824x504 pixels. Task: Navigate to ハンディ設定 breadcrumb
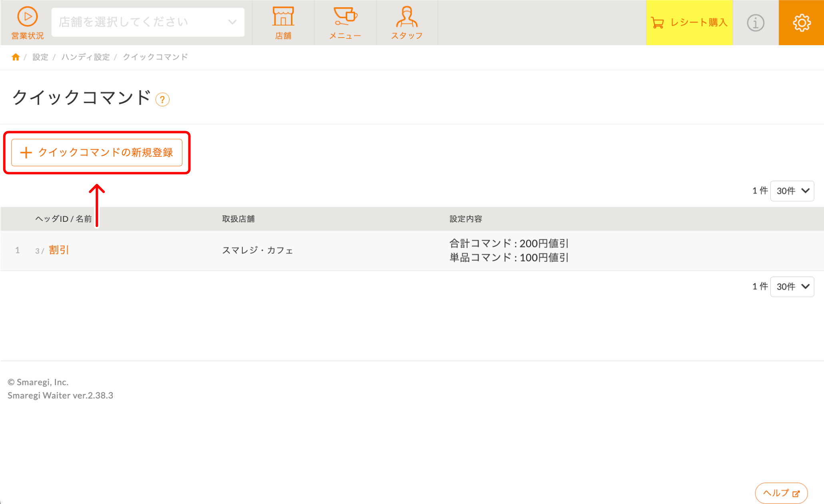click(85, 57)
